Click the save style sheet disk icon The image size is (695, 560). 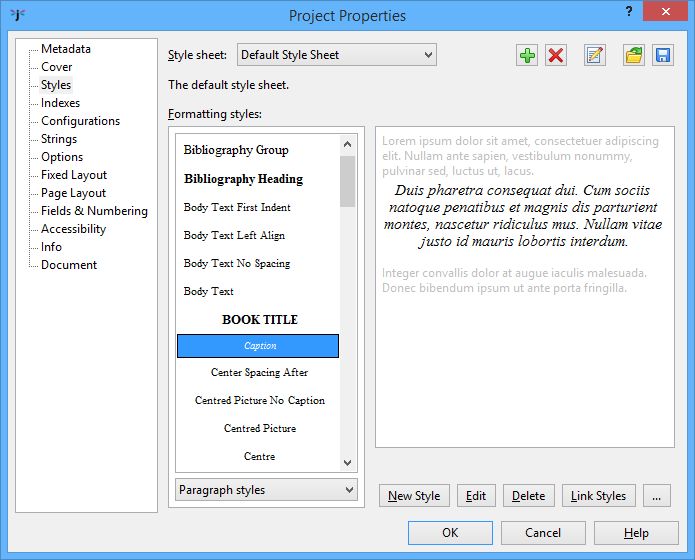663,55
